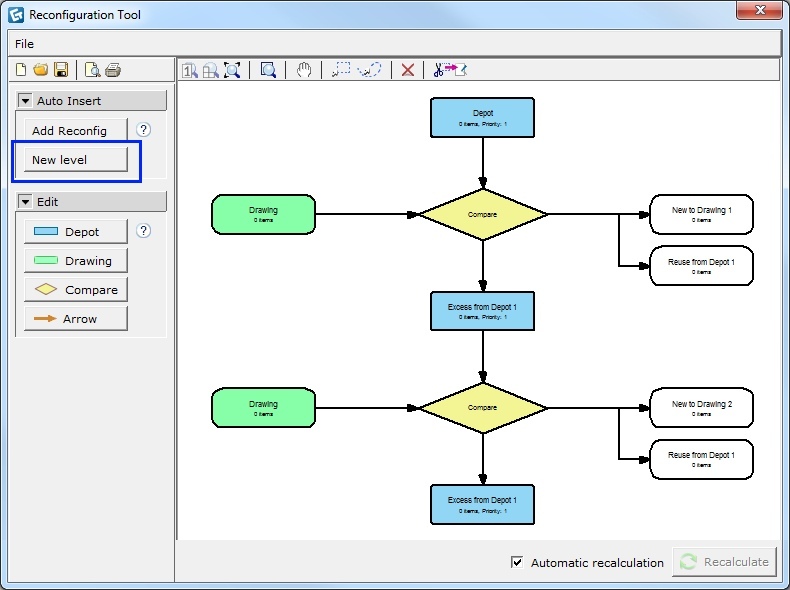Click the New file icon

tap(21, 70)
